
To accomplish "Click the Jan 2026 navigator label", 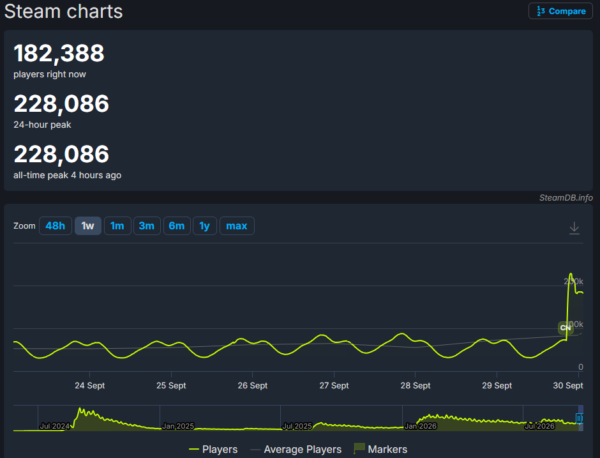I will click(x=420, y=426).
